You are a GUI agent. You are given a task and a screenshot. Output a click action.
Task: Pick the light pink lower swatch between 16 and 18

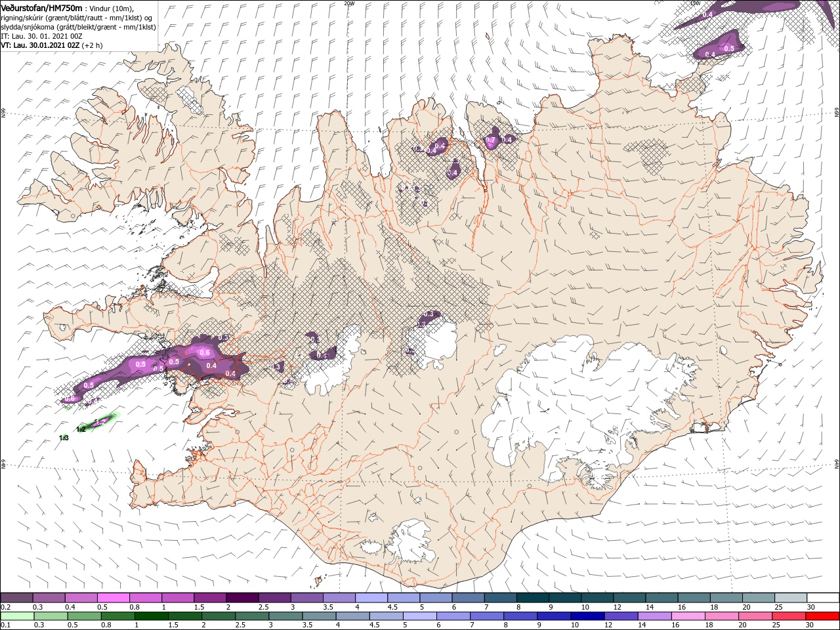coord(688,616)
